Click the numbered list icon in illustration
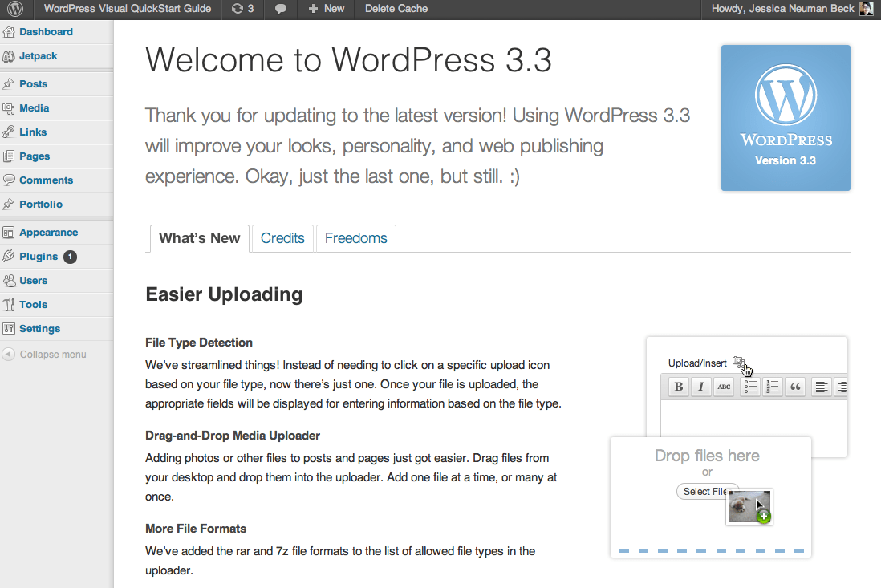This screenshot has width=881, height=588. click(x=773, y=387)
